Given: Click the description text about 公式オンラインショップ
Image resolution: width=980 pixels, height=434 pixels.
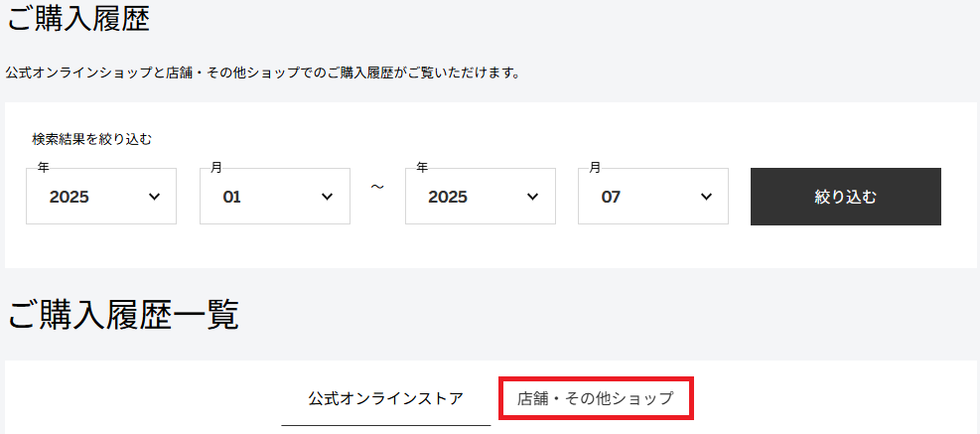Looking at the screenshot, I should (263, 73).
